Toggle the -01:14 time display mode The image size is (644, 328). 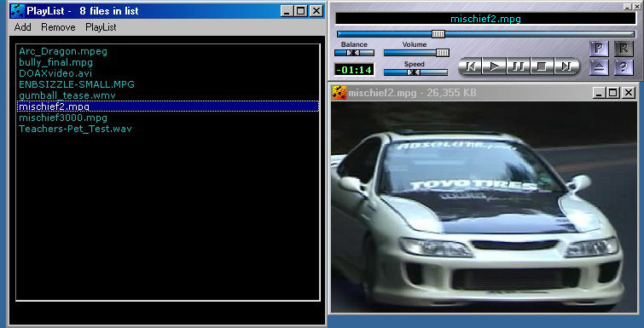click(x=354, y=70)
